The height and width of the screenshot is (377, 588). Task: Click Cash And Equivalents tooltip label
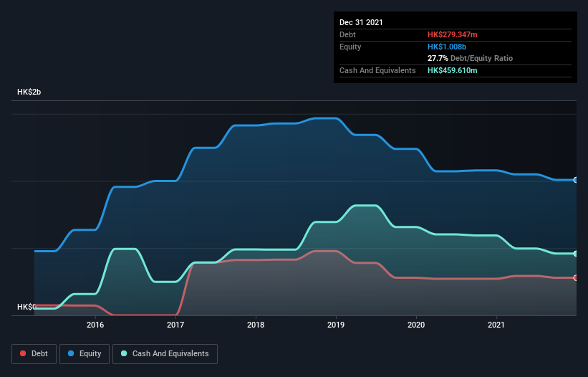point(377,70)
